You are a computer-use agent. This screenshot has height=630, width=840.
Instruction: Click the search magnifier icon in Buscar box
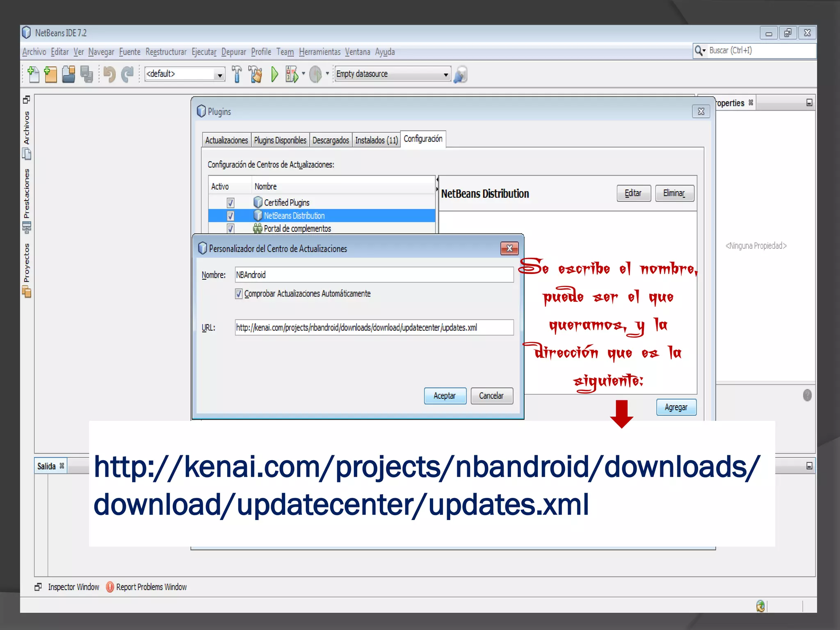click(700, 51)
